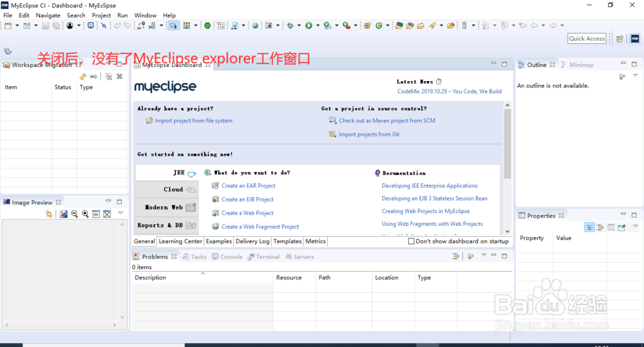Select the Templates dashboard tab
644x347 pixels.
[287, 241]
